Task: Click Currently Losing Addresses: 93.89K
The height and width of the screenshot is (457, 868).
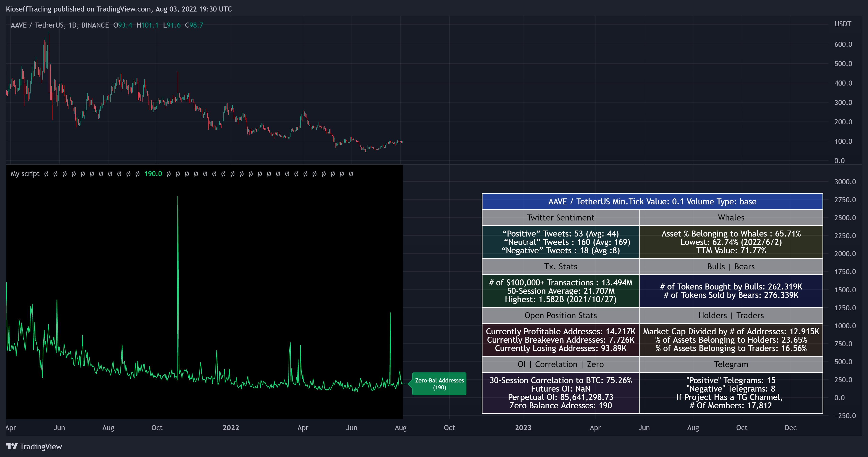Action: (561, 348)
